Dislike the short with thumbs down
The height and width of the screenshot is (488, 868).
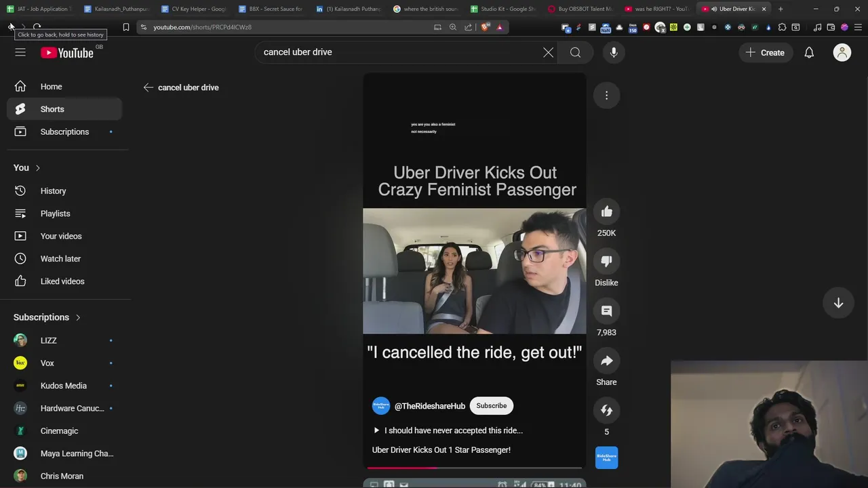pyautogui.click(x=606, y=262)
